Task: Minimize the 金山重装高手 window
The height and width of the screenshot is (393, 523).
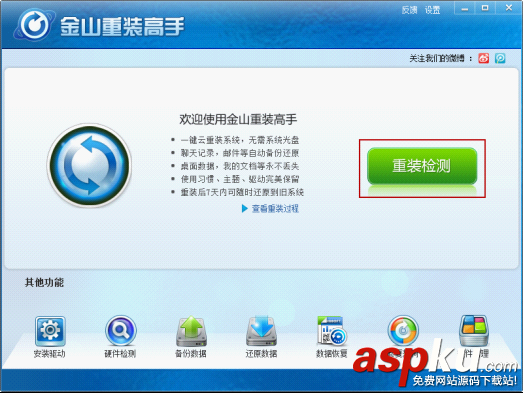Action: pyautogui.click(x=465, y=8)
